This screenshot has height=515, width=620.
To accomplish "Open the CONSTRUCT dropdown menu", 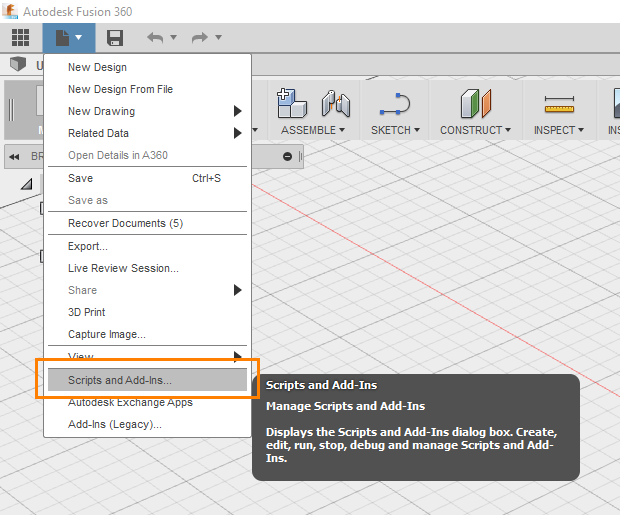I will coord(475,130).
